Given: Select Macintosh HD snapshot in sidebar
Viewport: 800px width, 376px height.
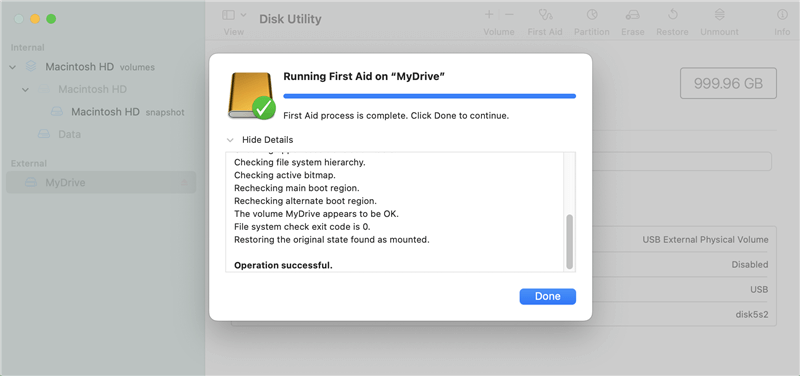Looking at the screenshot, I should point(128,112).
